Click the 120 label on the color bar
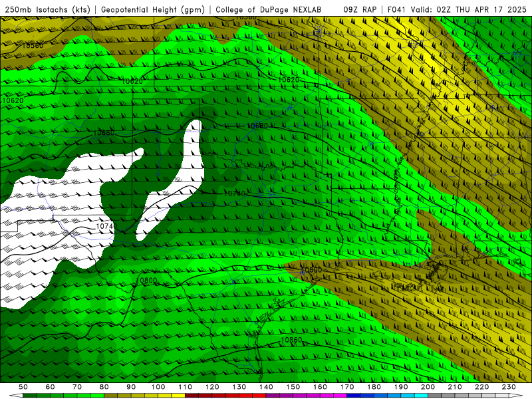532x399 pixels. (x=212, y=387)
